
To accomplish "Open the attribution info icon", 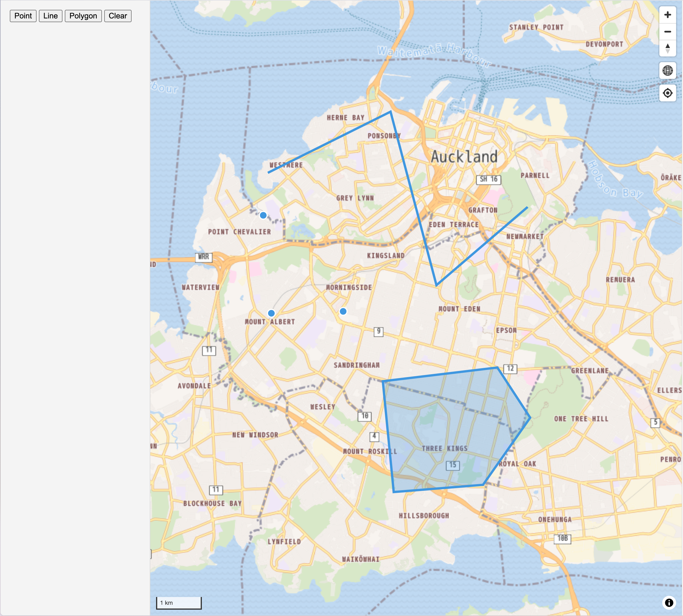I will pyautogui.click(x=669, y=602).
